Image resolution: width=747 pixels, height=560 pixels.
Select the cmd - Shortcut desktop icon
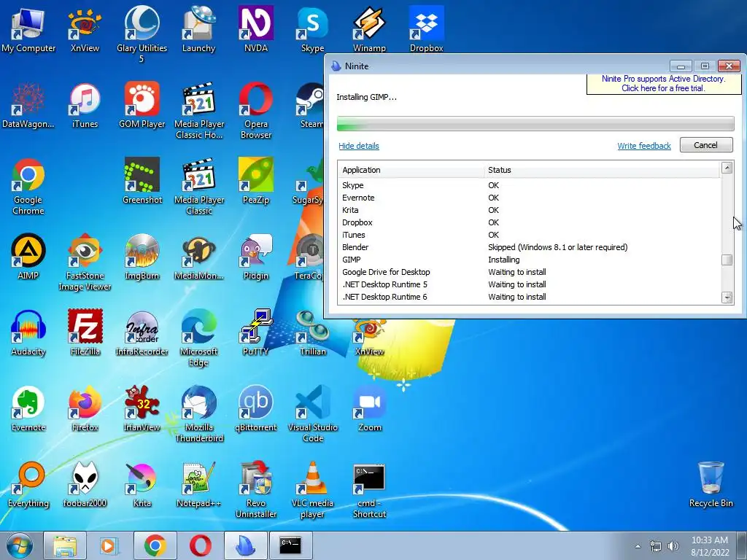pyautogui.click(x=369, y=489)
